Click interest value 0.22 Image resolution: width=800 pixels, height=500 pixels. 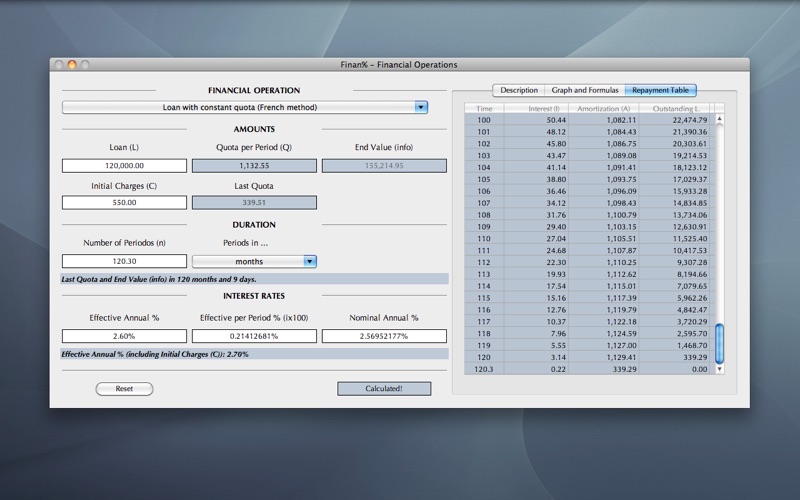tap(558, 369)
